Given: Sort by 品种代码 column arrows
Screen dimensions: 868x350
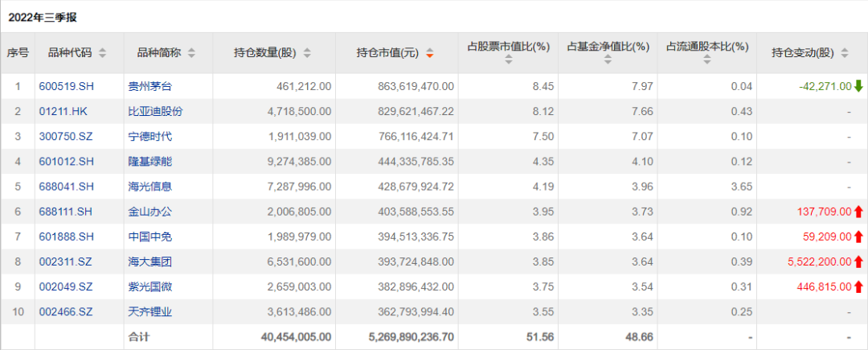Looking at the screenshot, I should click(x=102, y=53).
